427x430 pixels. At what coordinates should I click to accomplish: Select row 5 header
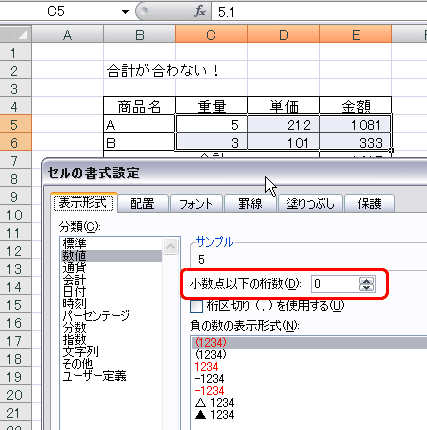tap(16, 124)
